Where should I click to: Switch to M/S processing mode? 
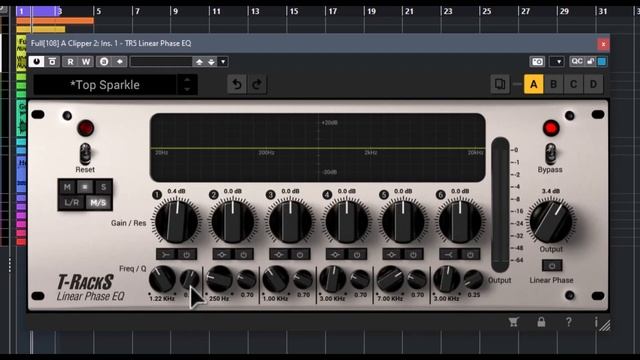98,202
